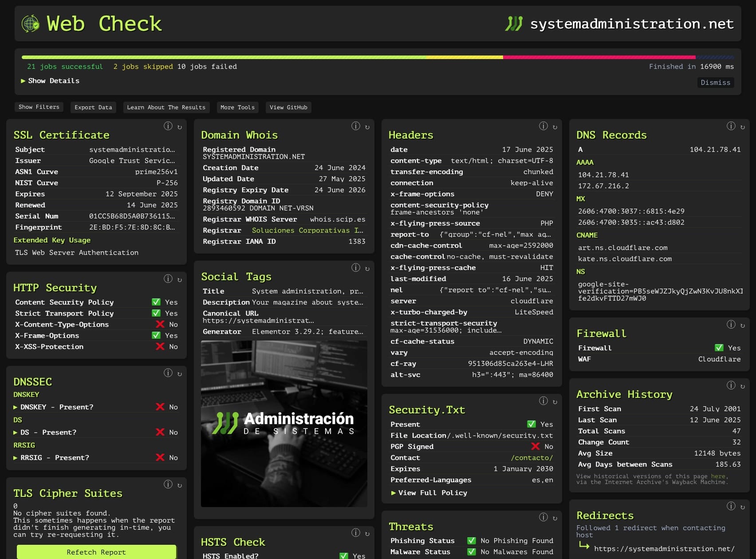Open the info icon on Domain Whois
The image size is (756, 559).
(356, 126)
